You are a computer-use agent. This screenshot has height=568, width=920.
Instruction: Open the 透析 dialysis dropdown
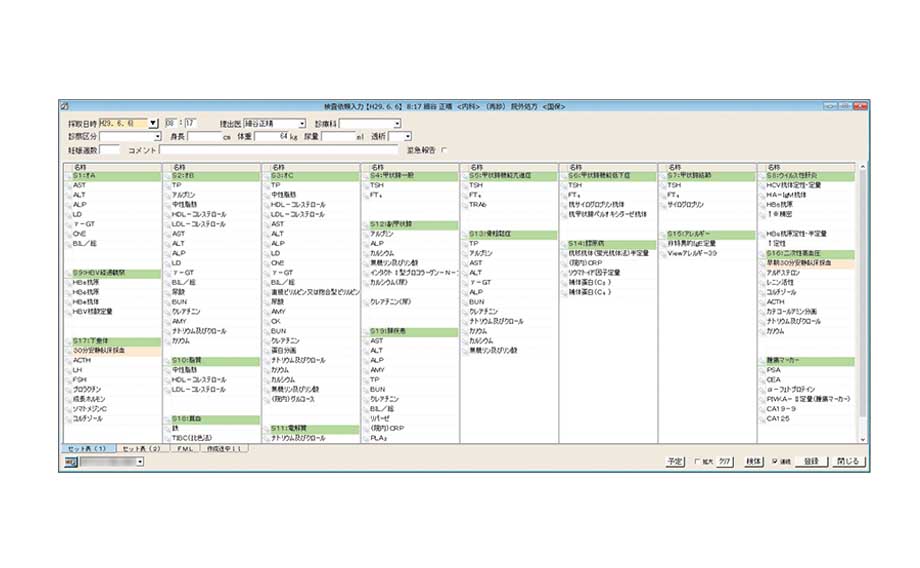tap(406, 136)
